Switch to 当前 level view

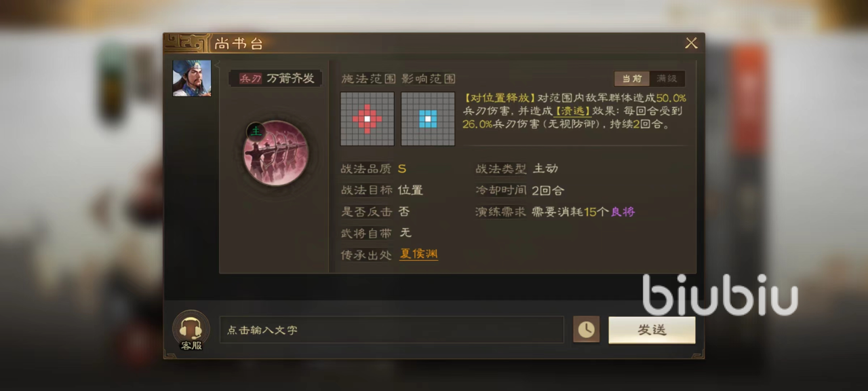(x=631, y=79)
